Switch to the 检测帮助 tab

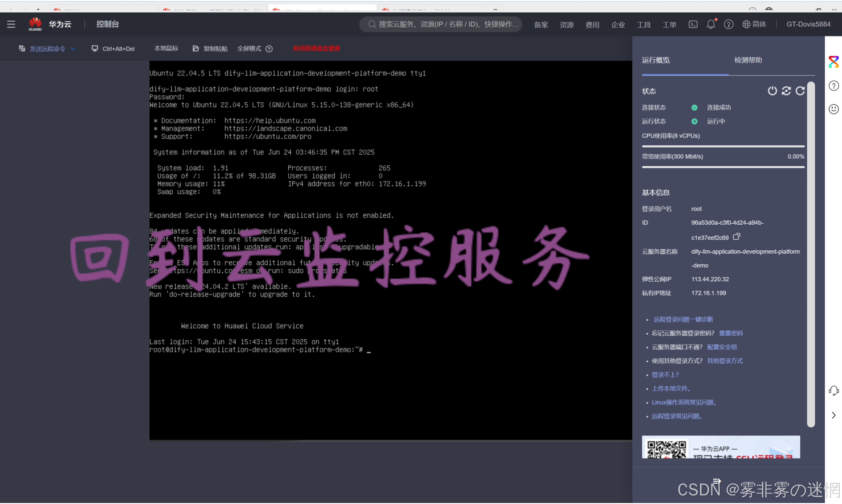[x=748, y=60]
